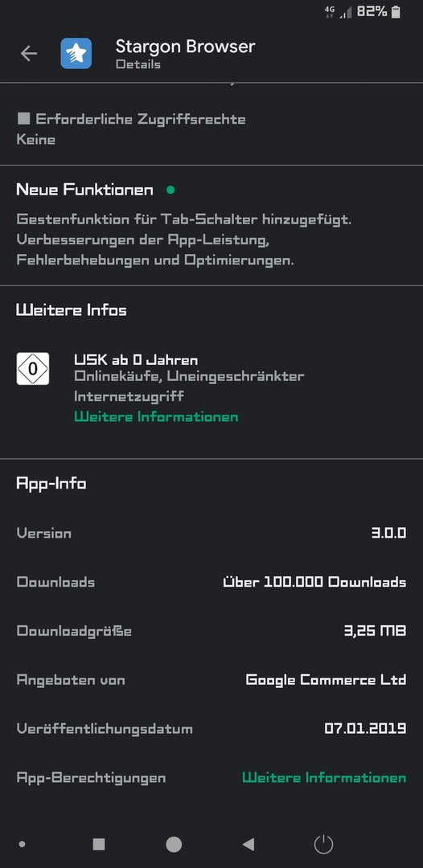Tap the battery icon in status bar
Viewport: 423px width, 868px height.
pos(396,11)
